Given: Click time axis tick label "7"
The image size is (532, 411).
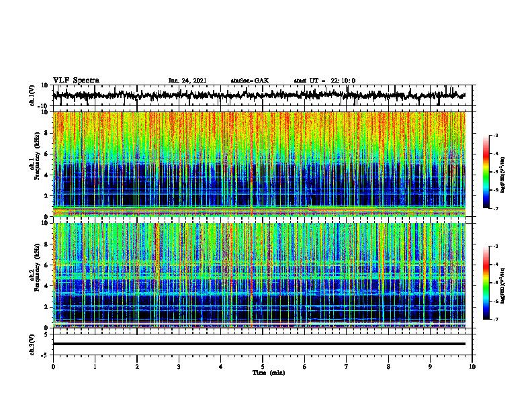Looking at the screenshot, I should click(347, 367).
